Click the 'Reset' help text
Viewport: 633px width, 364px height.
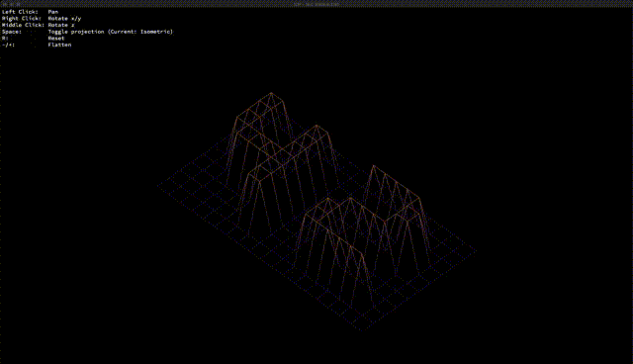tap(56, 38)
